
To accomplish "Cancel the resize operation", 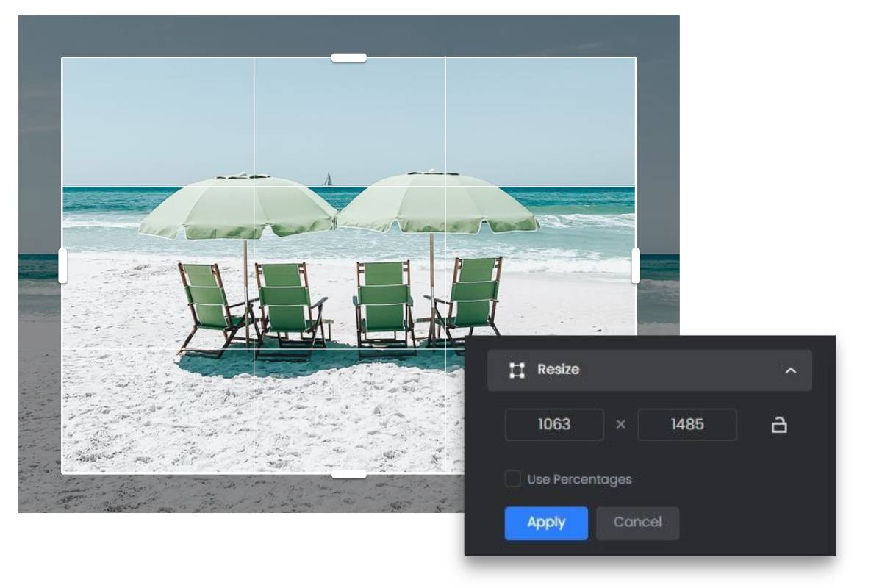I will click(x=637, y=523).
